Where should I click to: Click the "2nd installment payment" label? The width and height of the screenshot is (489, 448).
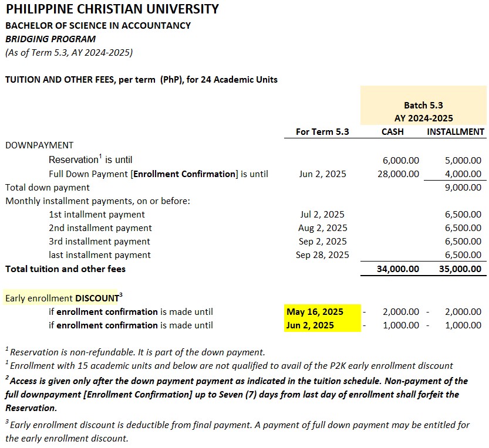click(x=100, y=228)
